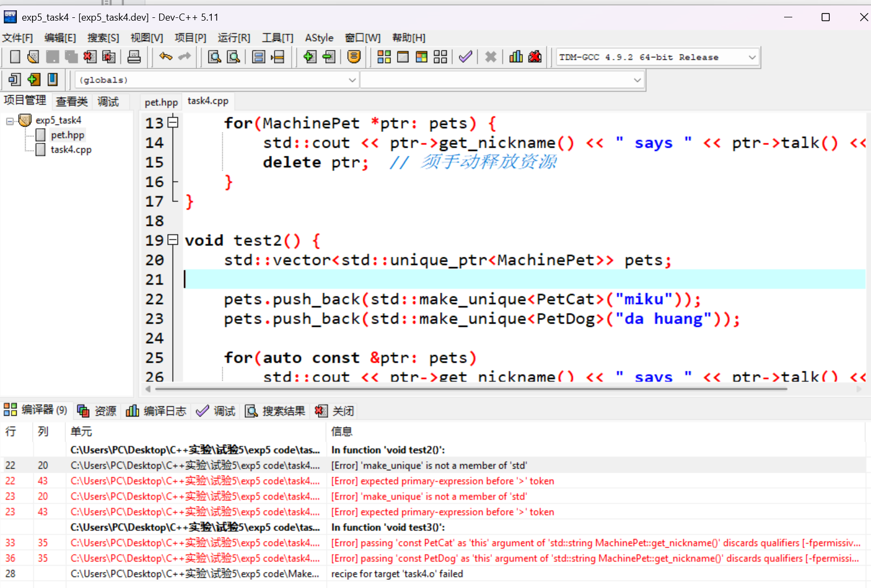Close the current file via toolbar icon
Viewport: 871px width, 588px height.
(x=90, y=57)
